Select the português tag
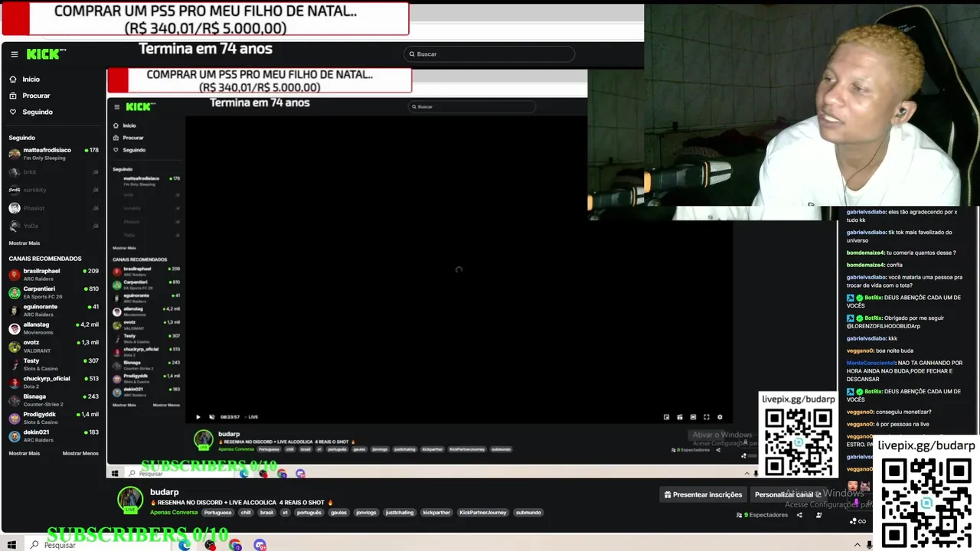The height and width of the screenshot is (551, 980). click(309, 512)
